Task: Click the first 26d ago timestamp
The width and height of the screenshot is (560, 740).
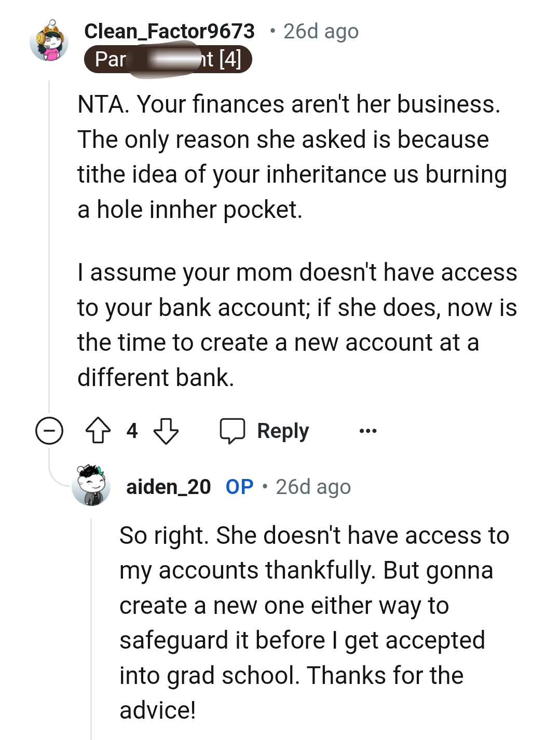Action: click(x=320, y=31)
